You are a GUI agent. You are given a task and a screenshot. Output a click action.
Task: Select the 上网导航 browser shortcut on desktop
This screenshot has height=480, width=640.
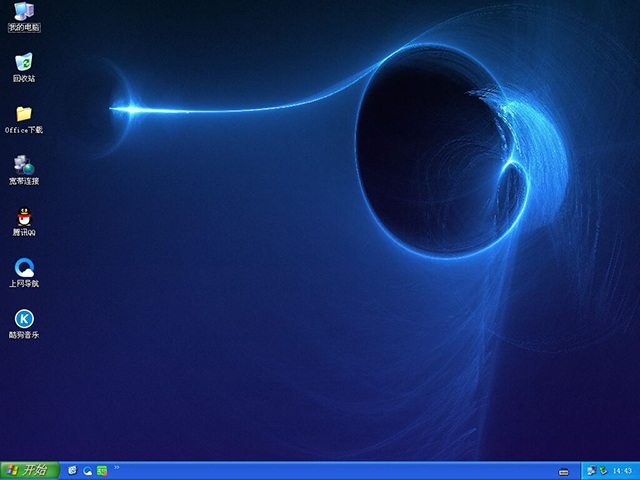click(24, 267)
